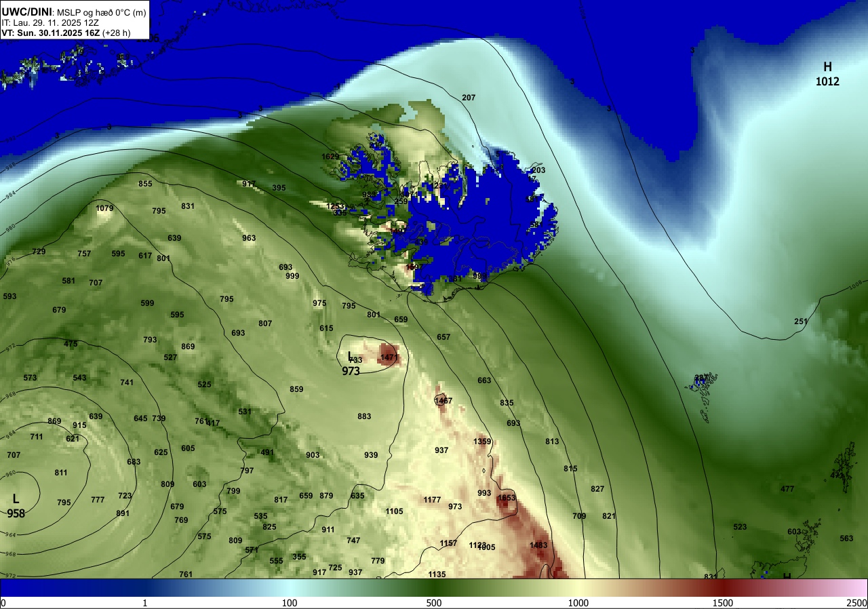Select the valid time line 'VT: Sun. 30.11.2025 16Z'
Image resolution: width=868 pixels, height=609 pixels.
coord(52,32)
